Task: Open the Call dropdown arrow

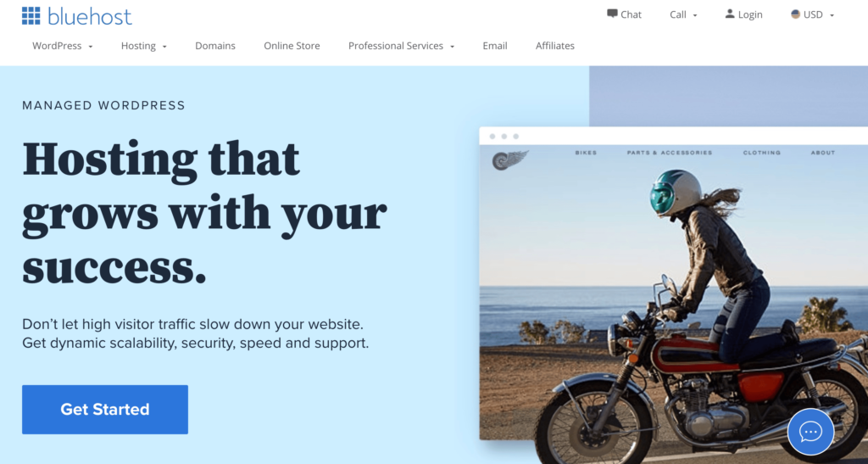Action: pyautogui.click(x=695, y=15)
